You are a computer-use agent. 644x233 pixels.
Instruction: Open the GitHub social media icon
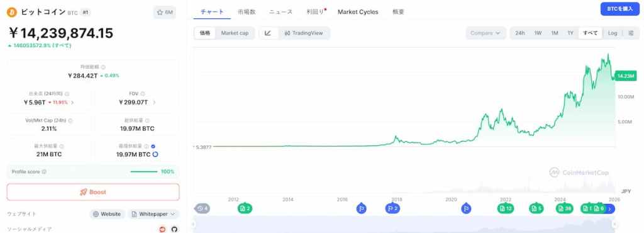point(174,229)
